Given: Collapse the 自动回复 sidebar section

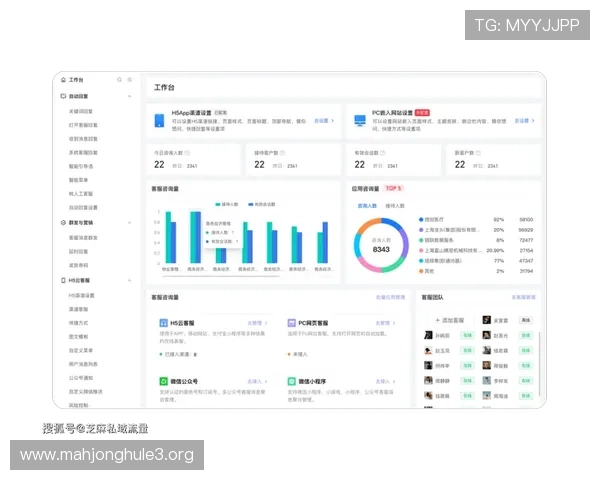Looking at the screenshot, I should coord(131,96).
